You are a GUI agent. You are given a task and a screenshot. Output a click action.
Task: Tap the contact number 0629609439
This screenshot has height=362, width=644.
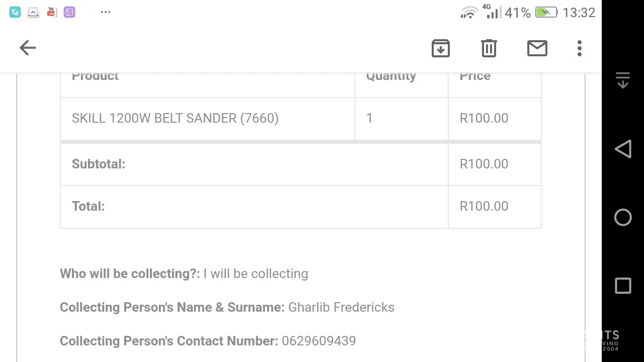click(318, 341)
